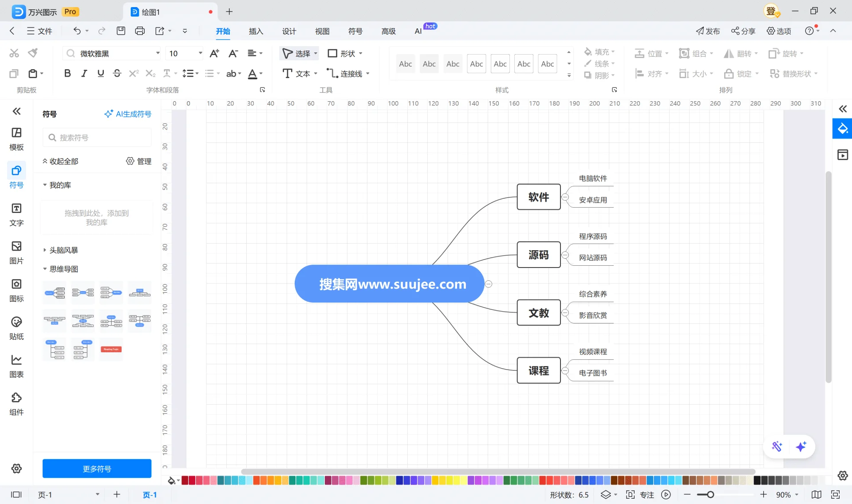Open the Charts (图表) sidebar panel

(16, 366)
